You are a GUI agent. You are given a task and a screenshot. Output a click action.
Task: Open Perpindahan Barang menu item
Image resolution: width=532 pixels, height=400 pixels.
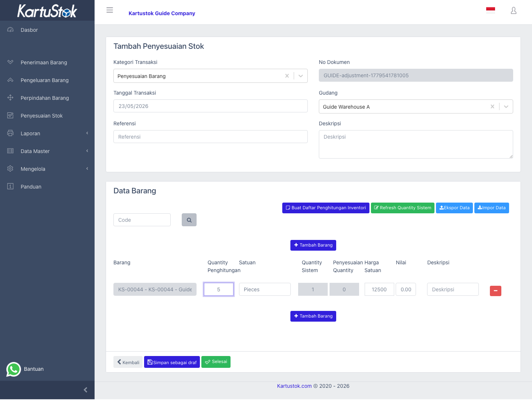pos(47,98)
